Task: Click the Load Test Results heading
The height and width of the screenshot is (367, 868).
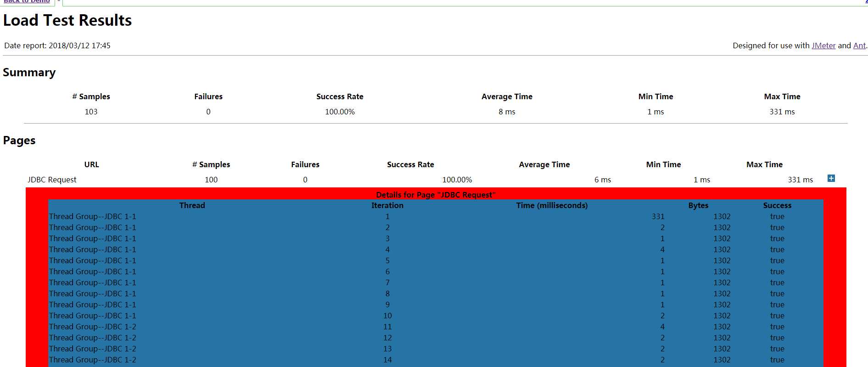Action: 67,20
